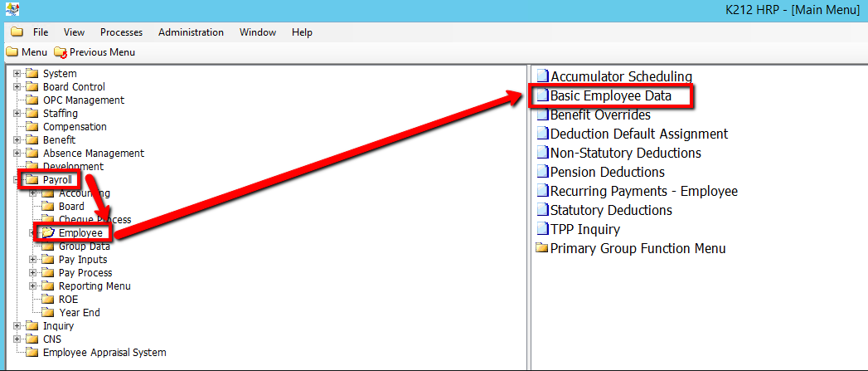Select the Employee folder in tree
The height and width of the screenshot is (371, 868).
(80, 232)
